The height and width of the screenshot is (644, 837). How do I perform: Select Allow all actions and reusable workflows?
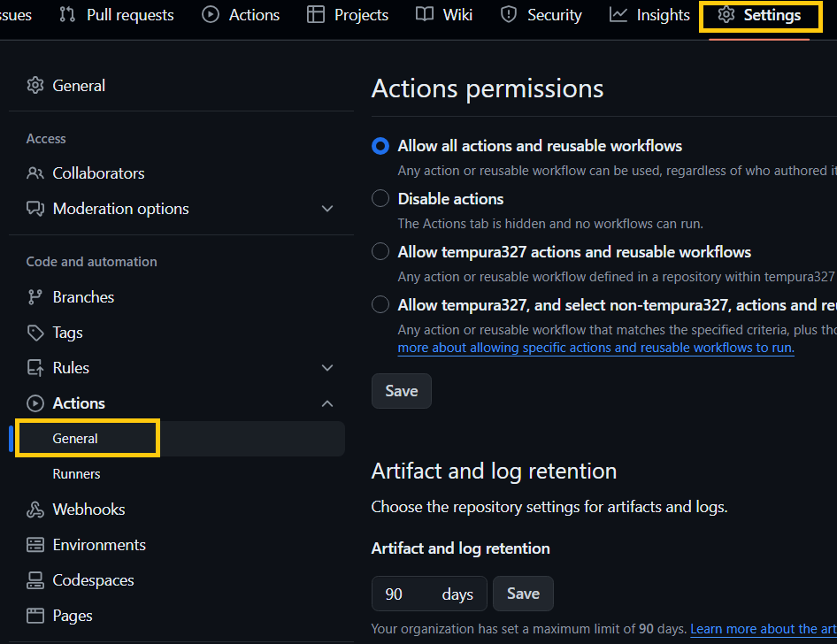pyautogui.click(x=380, y=146)
